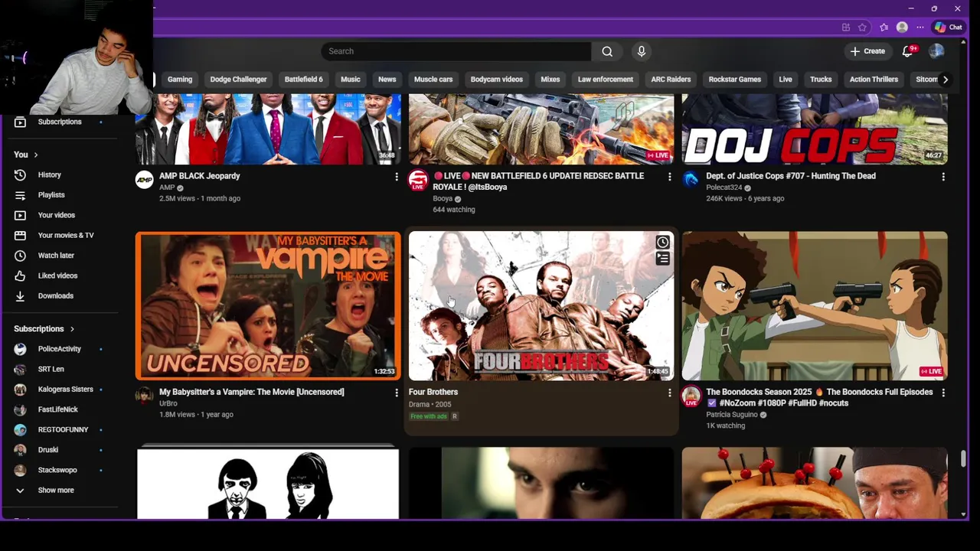This screenshot has width=980, height=551.
Task: Click the page vertical scrollbar
Action: (x=963, y=458)
